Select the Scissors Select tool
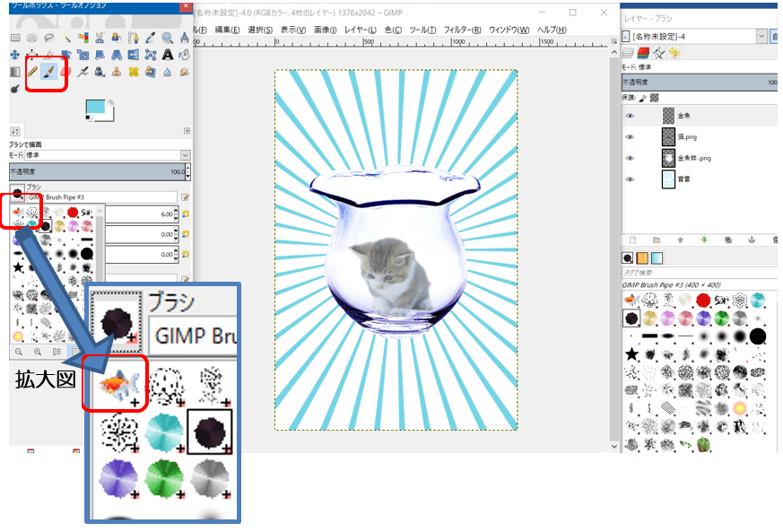783x532 pixels. (100, 38)
